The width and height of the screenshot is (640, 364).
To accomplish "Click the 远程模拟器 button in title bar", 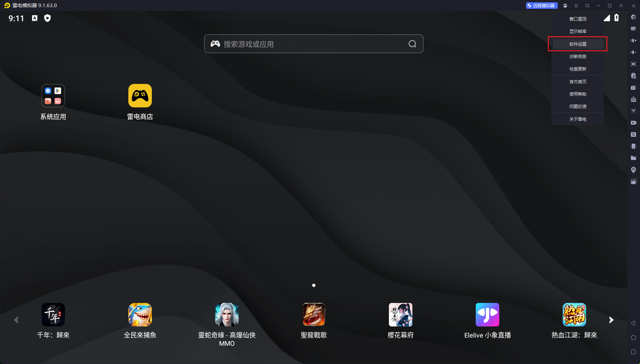I will (x=541, y=6).
